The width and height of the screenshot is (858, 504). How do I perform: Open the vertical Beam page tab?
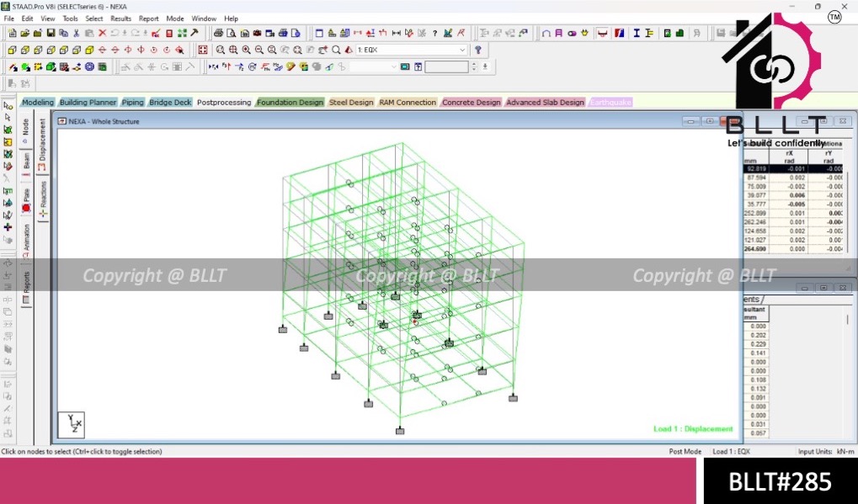[x=26, y=164]
